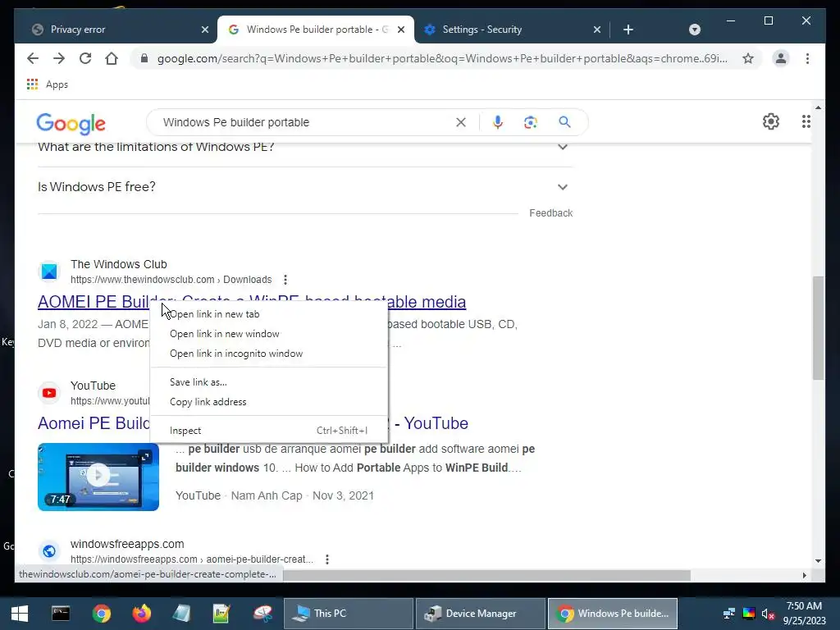Screen dimensions: 840x630
Task: Open the Windows Start menu
Action: pos(20,614)
